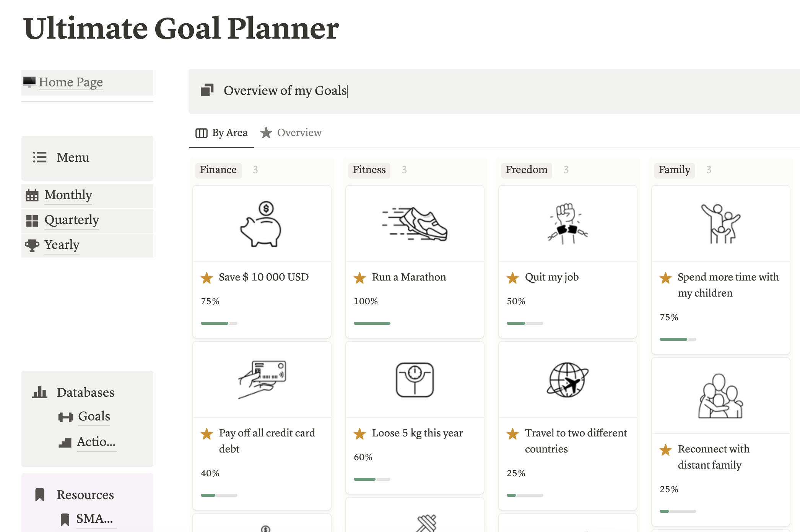The image size is (800, 532).
Task: Switch to the Overview tab
Action: coord(291,133)
